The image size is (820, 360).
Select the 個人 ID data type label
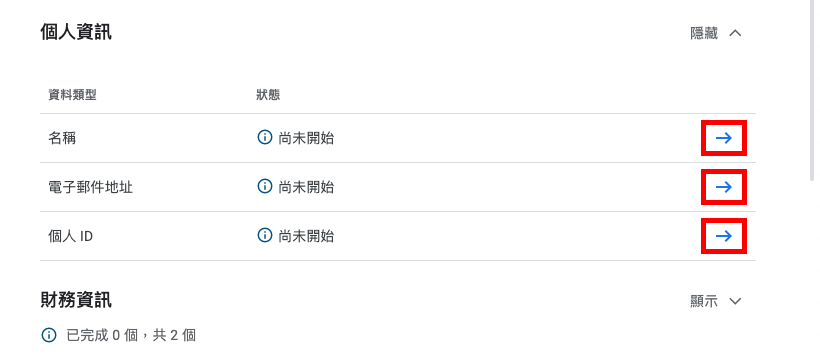pyautogui.click(x=71, y=237)
